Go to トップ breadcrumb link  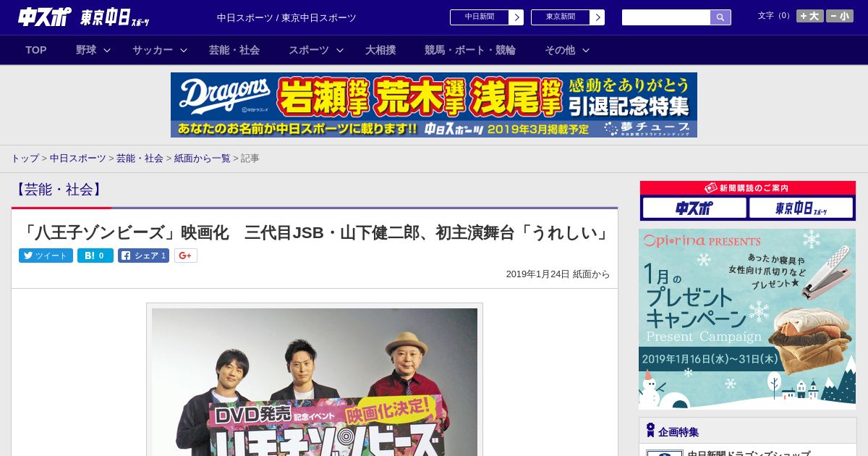pos(25,158)
